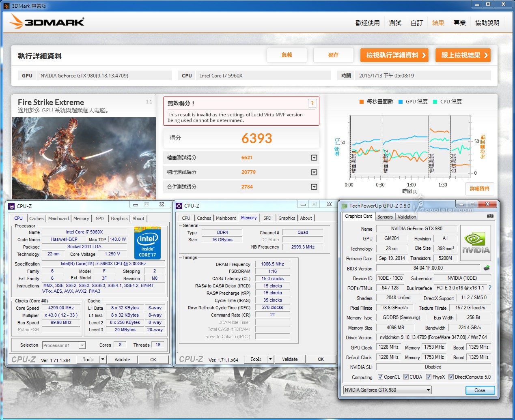Toggle the CUDA checkbox
The height and width of the screenshot is (420, 515).
click(x=406, y=377)
